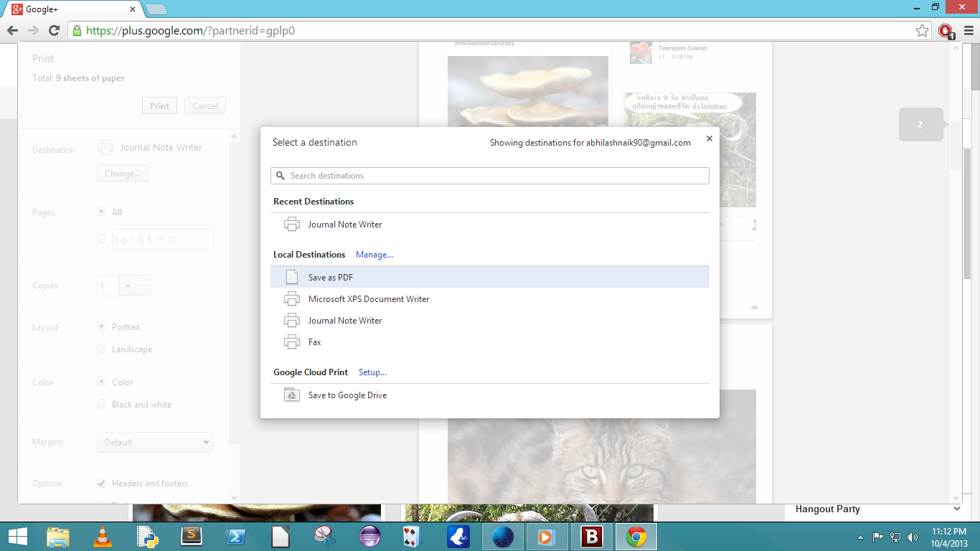Launch Eclipse from the taskbar
Viewport: 980px width, 551px height.
coord(369,537)
